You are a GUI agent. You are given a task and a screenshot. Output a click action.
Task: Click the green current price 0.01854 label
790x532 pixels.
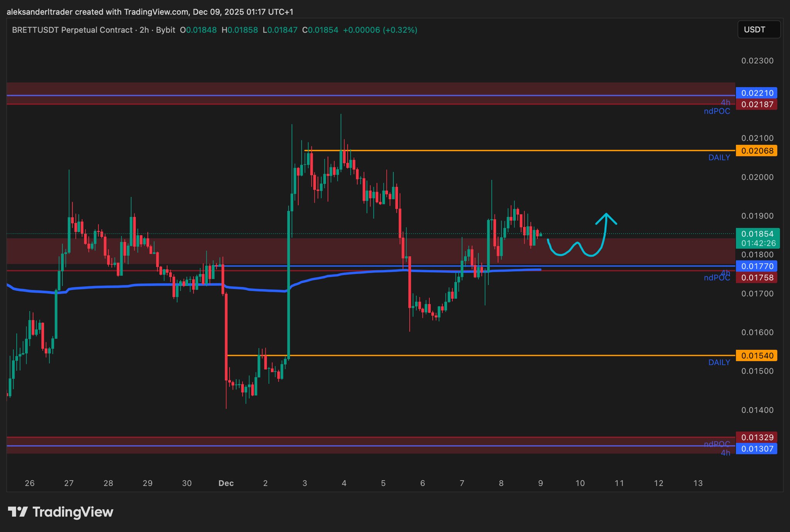[x=757, y=234]
